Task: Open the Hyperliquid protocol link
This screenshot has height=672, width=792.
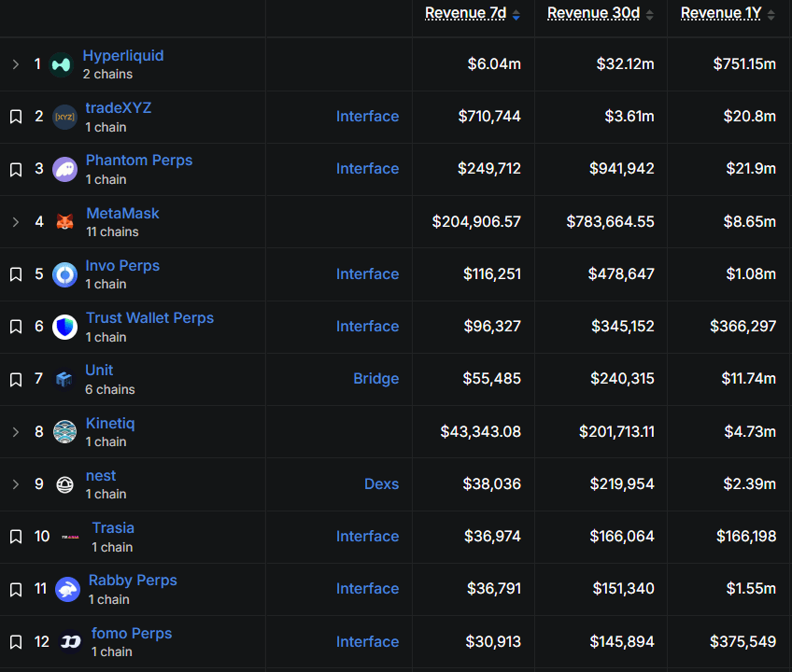Action: point(123,56)
